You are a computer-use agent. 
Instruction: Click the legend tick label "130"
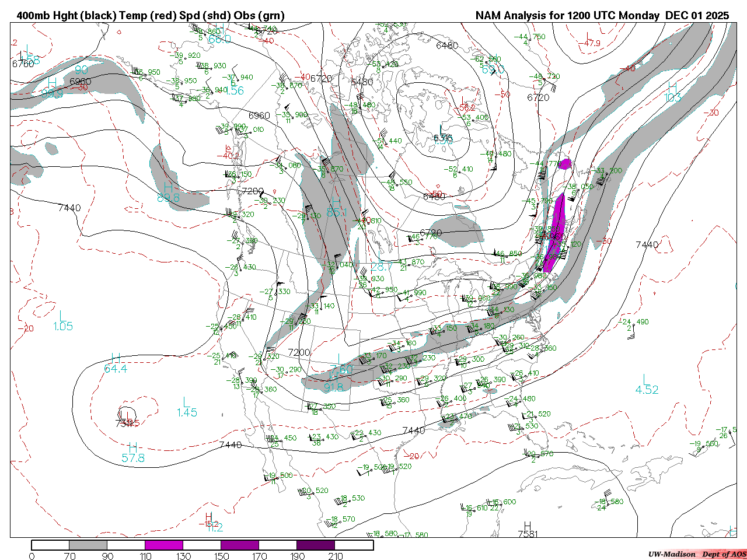pos(183,556)
